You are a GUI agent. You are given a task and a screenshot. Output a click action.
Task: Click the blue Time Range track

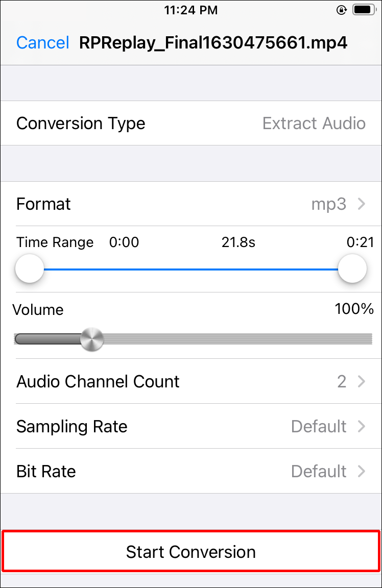click(191, 268)
